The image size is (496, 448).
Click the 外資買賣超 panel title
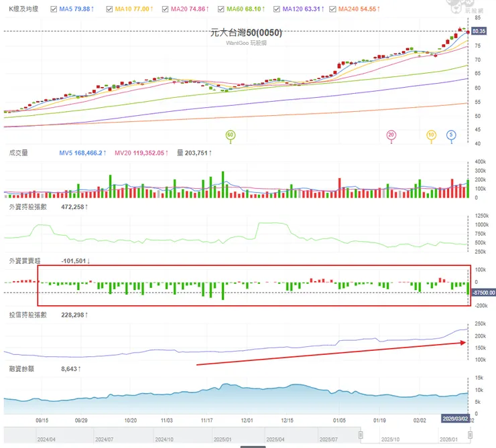coord(25,261)
